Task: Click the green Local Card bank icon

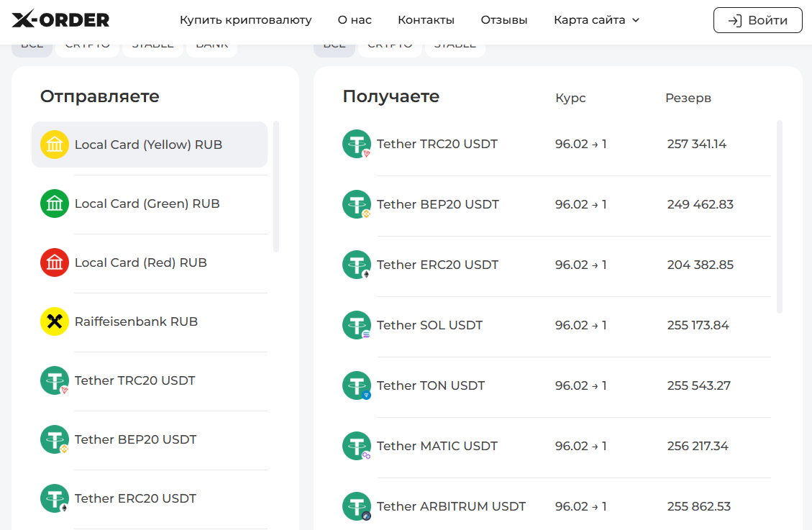Action: pyautogui.click(x=55, y=204)
